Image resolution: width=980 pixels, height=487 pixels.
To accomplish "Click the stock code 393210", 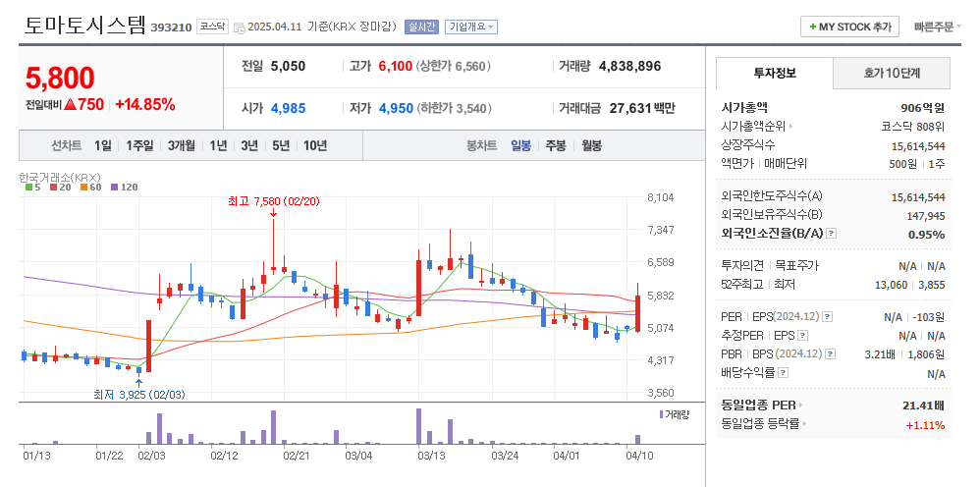I will coord(171,27).
